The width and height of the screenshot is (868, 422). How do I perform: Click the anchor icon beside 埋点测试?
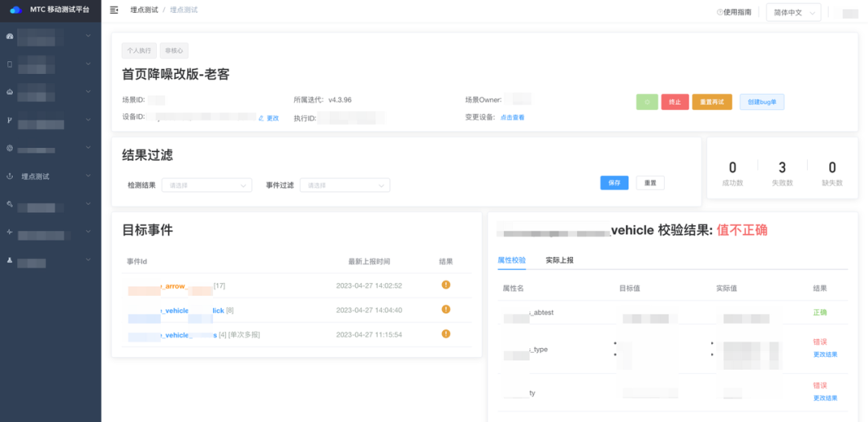pos(10,176)
